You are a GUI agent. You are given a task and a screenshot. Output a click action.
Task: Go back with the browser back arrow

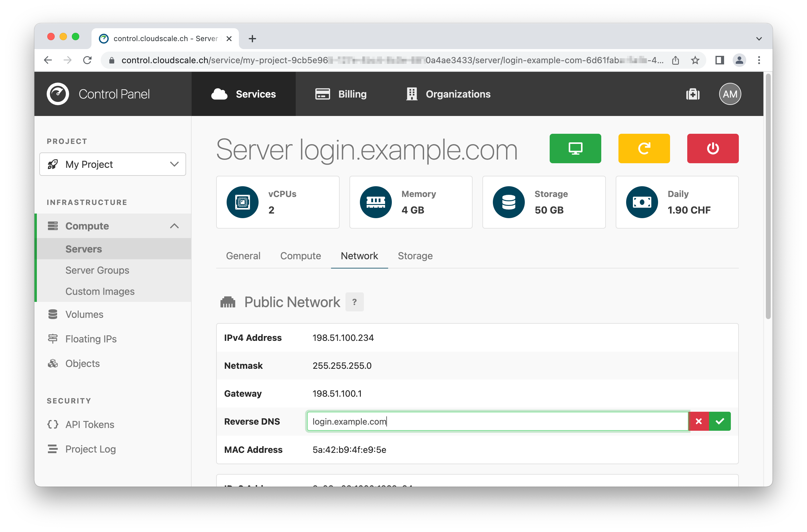tap(48, 60)
